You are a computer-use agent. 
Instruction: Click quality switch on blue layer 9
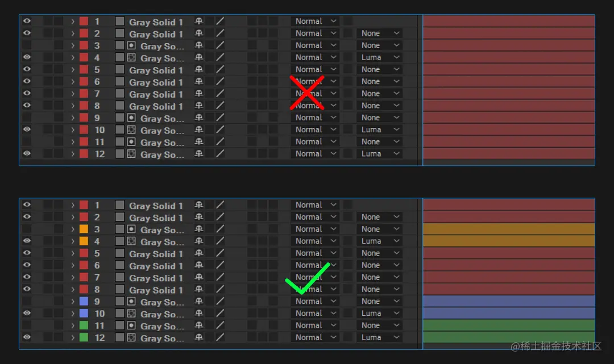(x=221, y=302)
